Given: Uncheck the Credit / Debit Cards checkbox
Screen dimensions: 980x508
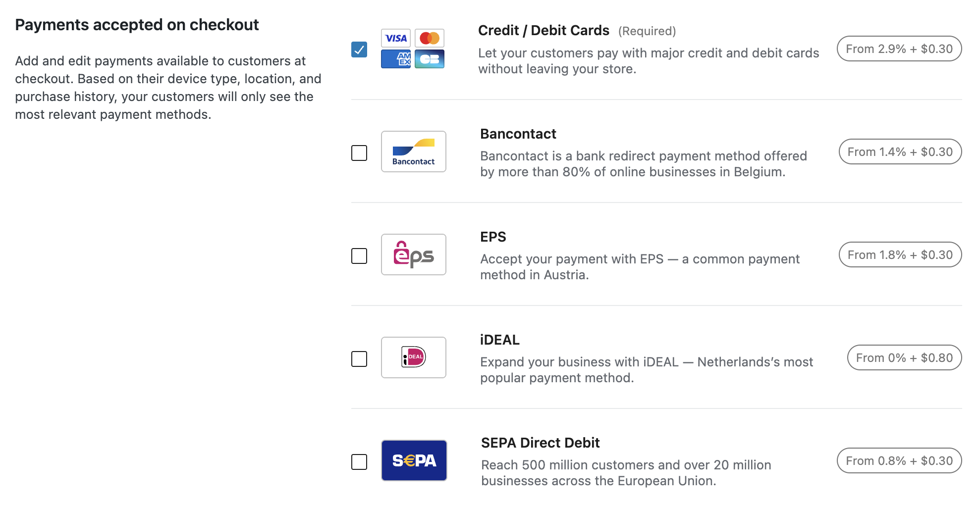Looking at the screenshot, I should coord(359,50).
